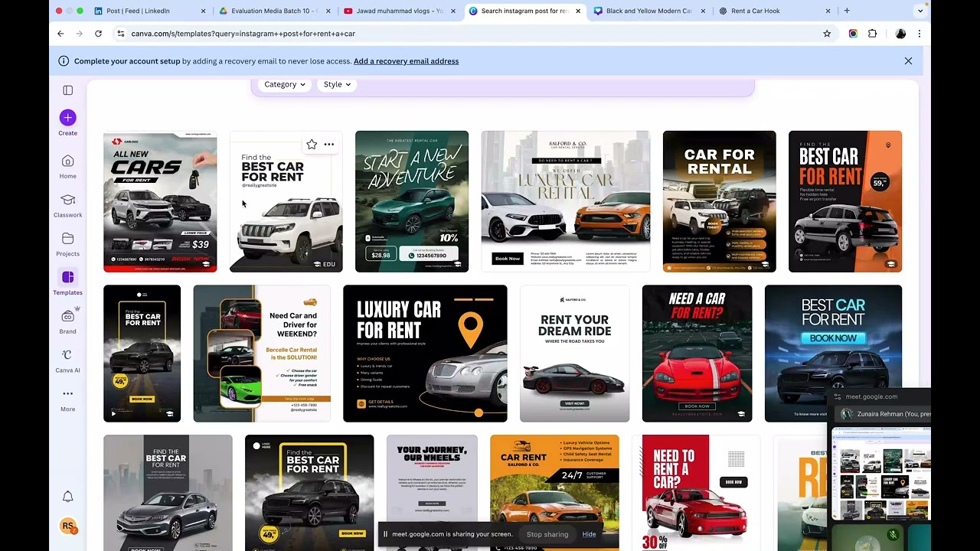Open orange Best Car For Rent template
Viewport: 980px width, 551px height.
845,201
